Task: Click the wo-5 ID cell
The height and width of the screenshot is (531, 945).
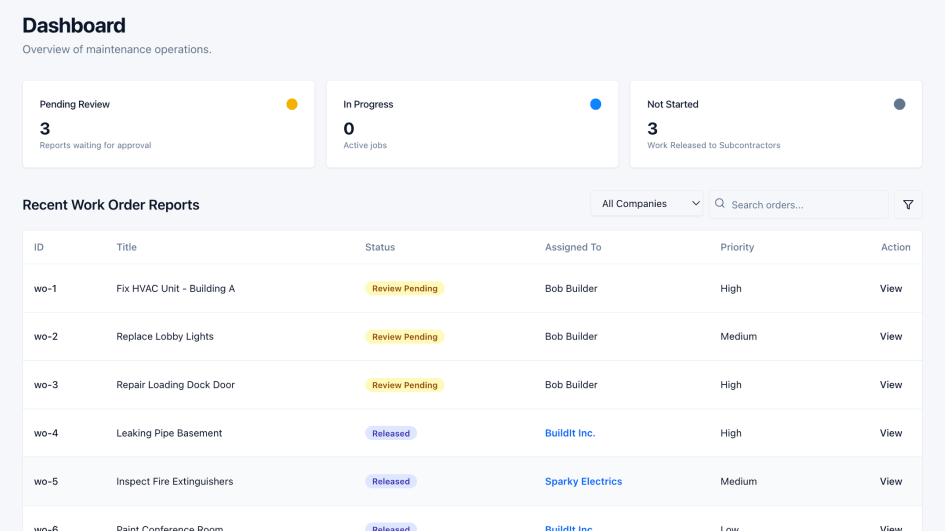Action: [46, 481]
